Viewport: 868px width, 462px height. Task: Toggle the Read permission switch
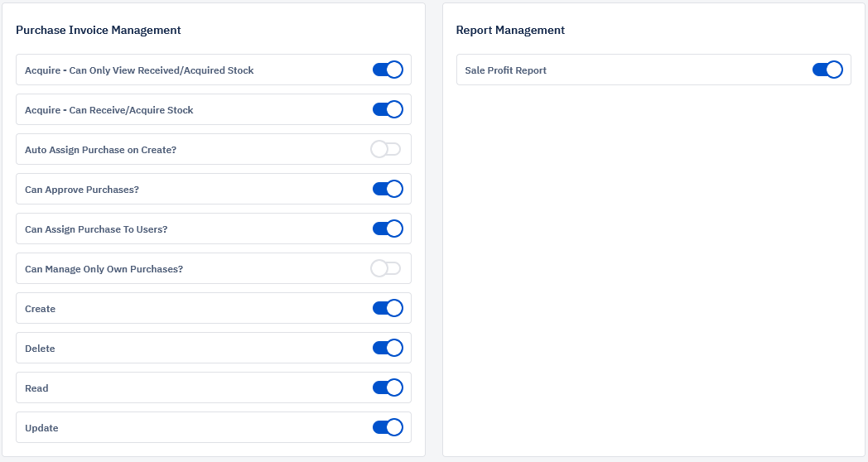388,387
